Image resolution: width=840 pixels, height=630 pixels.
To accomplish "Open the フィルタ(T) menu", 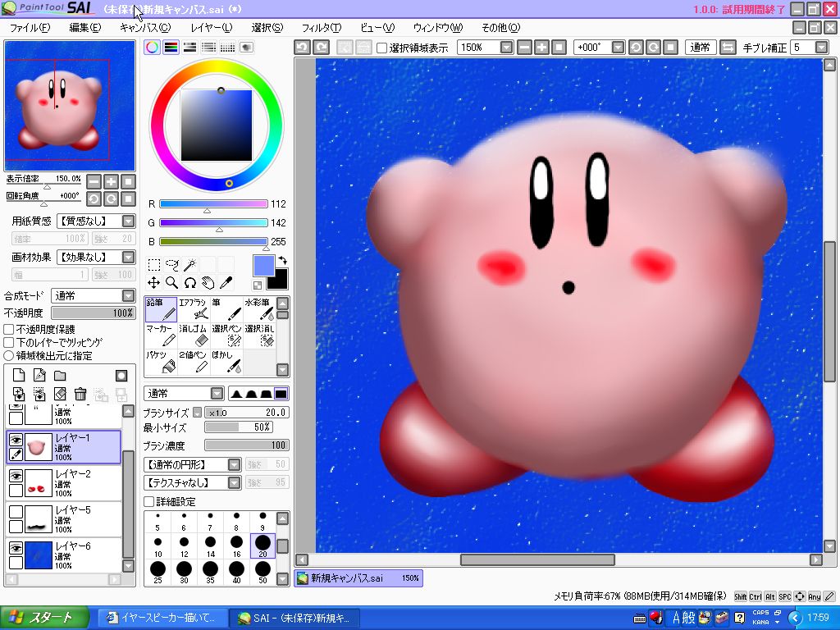I will pos(322,28).
